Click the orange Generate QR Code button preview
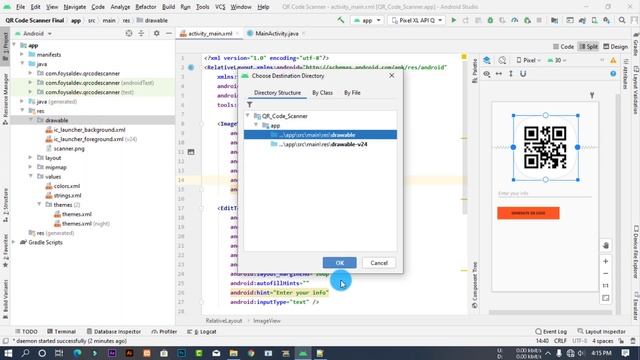The image size is (640, 360). coord(528,213)
